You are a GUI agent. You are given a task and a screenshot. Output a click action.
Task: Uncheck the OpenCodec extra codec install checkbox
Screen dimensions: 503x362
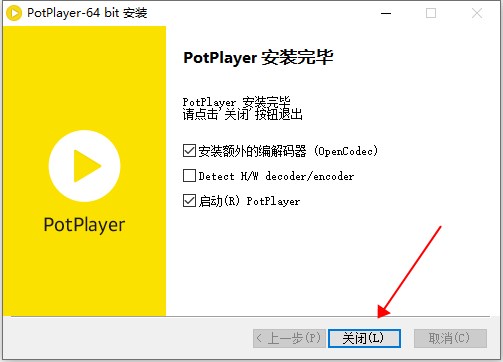189,151
